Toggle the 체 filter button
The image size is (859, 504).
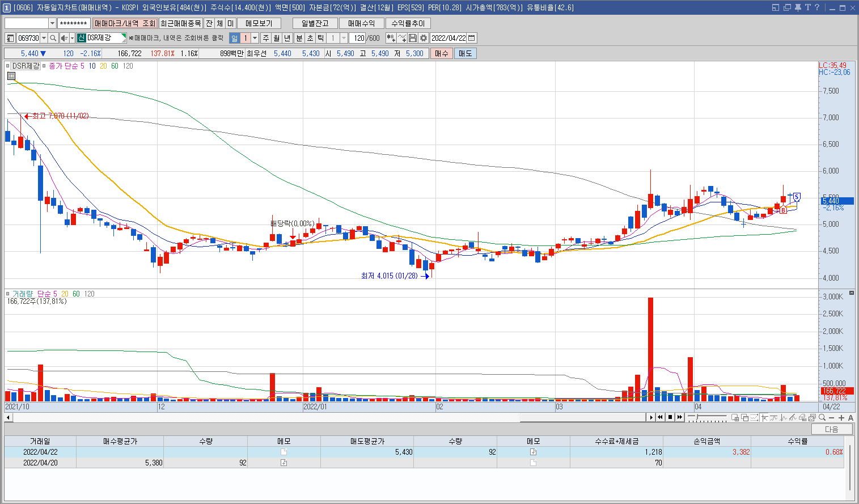pyautogui.click(x=220, y=23)
